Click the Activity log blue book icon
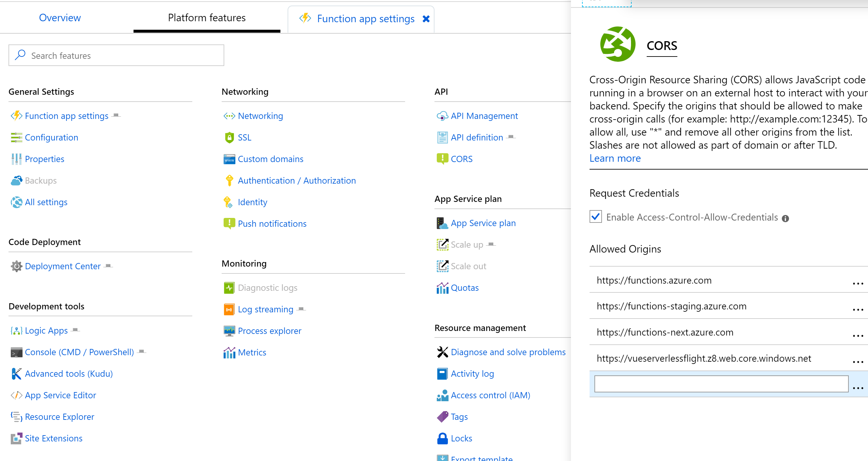The width and height of the screenshot is (868, 461). (442, 374)
